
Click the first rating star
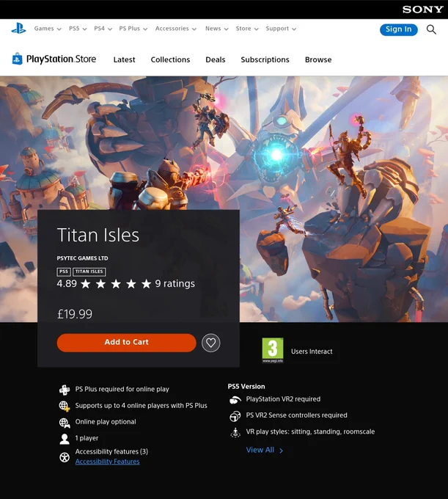coord(86,283)
